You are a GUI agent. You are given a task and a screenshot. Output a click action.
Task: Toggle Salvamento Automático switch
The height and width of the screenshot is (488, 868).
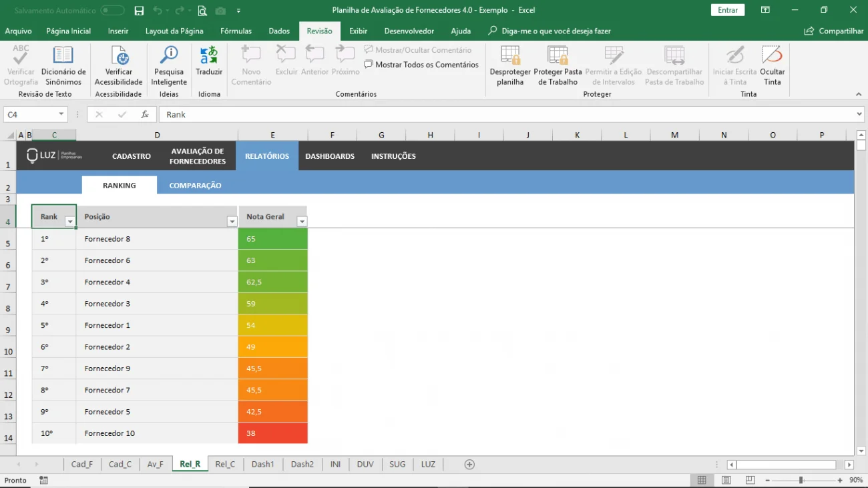point(112,11)
